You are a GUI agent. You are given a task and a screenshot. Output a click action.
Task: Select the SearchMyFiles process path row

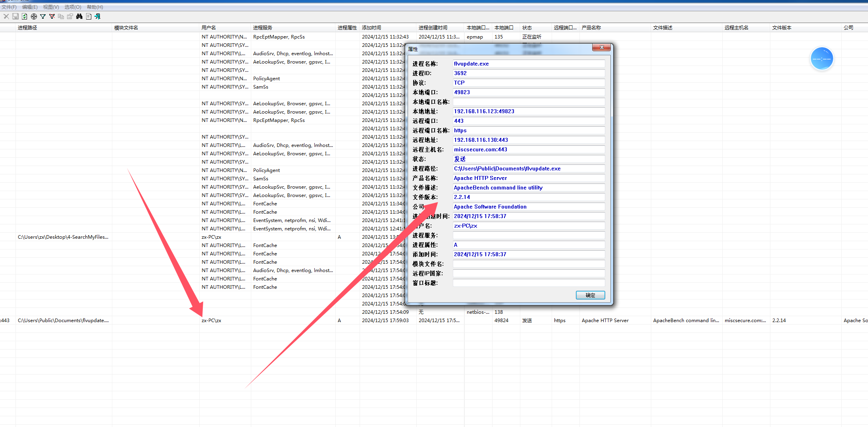point(63,237)
